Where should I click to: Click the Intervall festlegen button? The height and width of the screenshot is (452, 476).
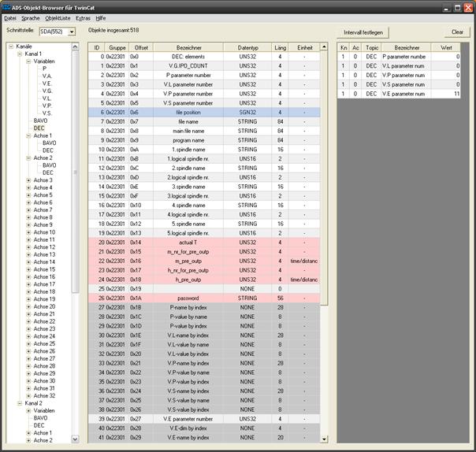363,32
